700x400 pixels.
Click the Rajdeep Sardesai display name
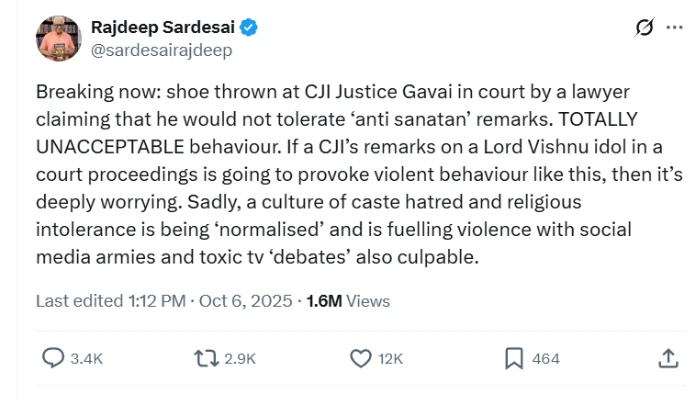163,27
